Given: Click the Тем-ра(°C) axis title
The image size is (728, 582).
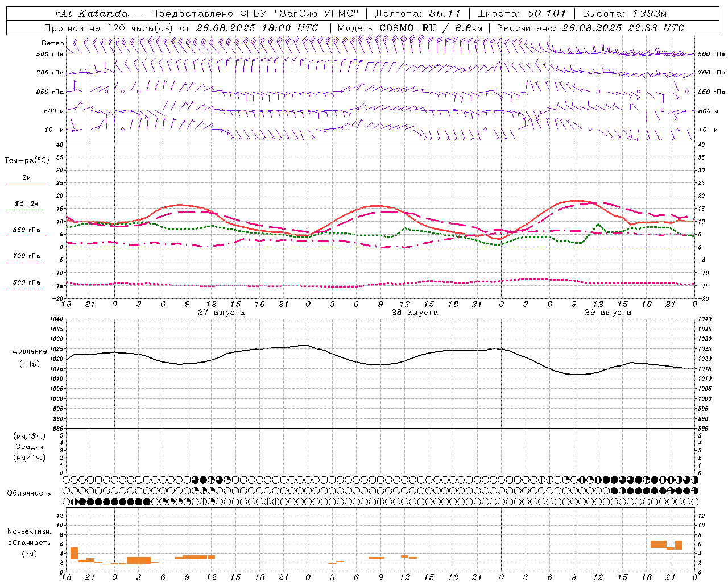Looking at the screenshot, I should (x=27, y=161).
